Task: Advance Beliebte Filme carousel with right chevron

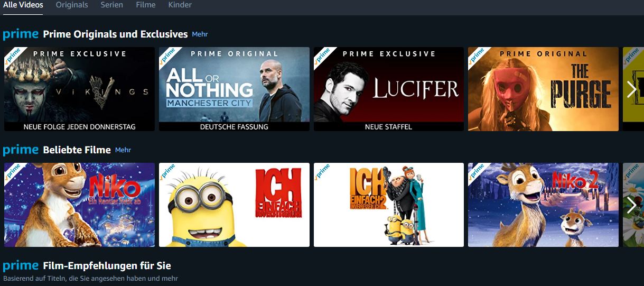Action: click(632, 205)
